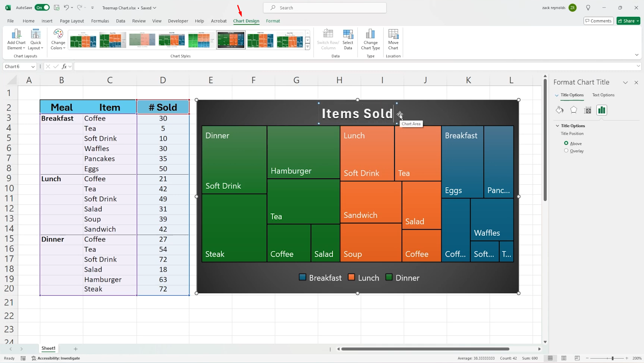Open the Page Layout tab

72,21
